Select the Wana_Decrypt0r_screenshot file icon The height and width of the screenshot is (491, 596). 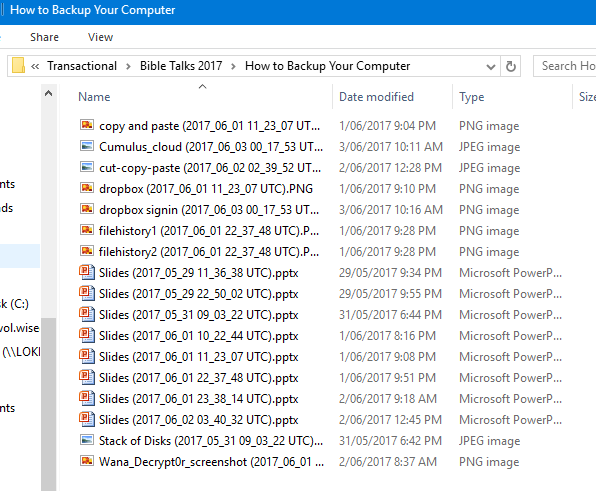click(87, 461)
